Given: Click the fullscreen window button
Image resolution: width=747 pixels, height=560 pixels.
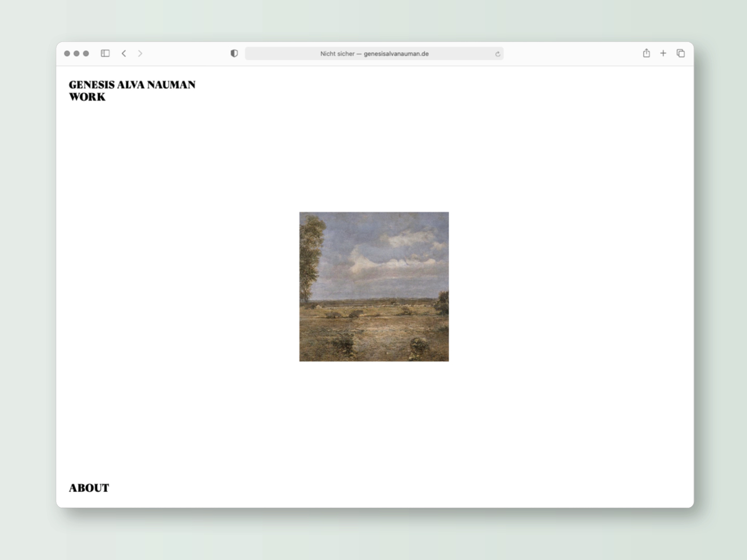Looking at the screenshot, I should [86, 53].
